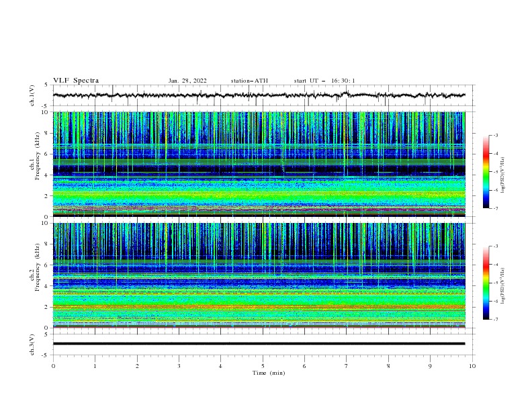Click time-axis tick label "1"
532x411 pixels.
click(95, 366)
